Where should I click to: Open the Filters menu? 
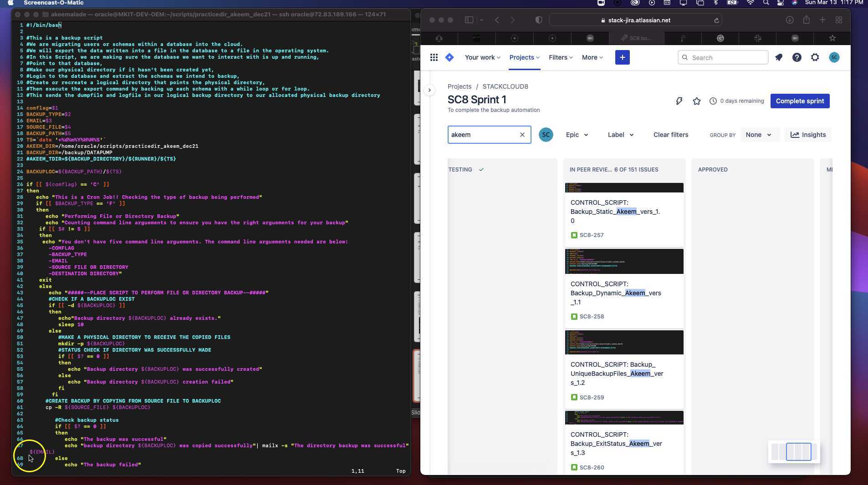560,57
